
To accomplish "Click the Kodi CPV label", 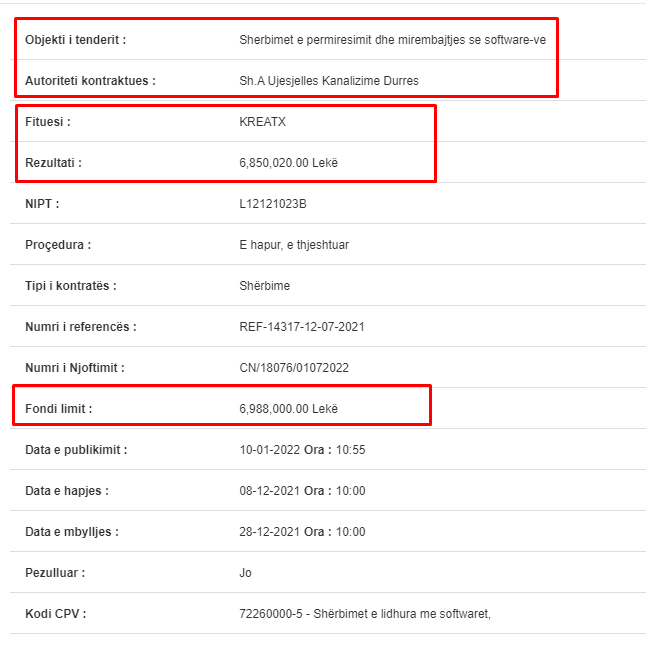I will (55, 613).
